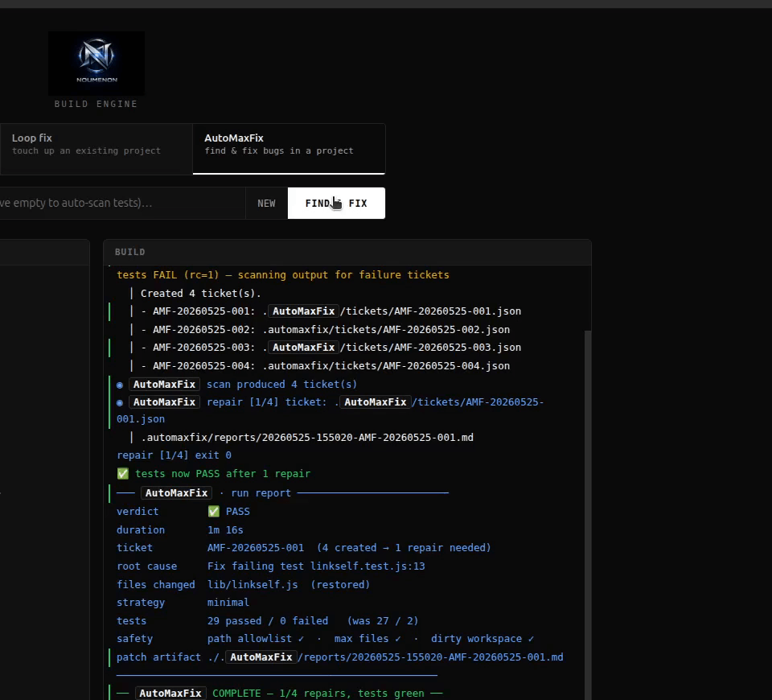The height and width of the screenshot is (700, 772).
Task: Click the '(was 27 / 2)' tests note
Action: pos(383,621)
